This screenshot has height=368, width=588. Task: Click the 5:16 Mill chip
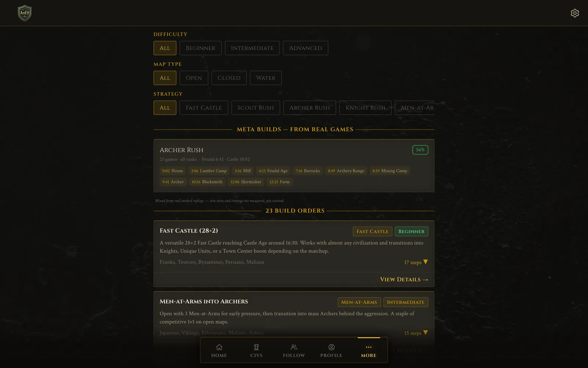[x=243, y=171]
